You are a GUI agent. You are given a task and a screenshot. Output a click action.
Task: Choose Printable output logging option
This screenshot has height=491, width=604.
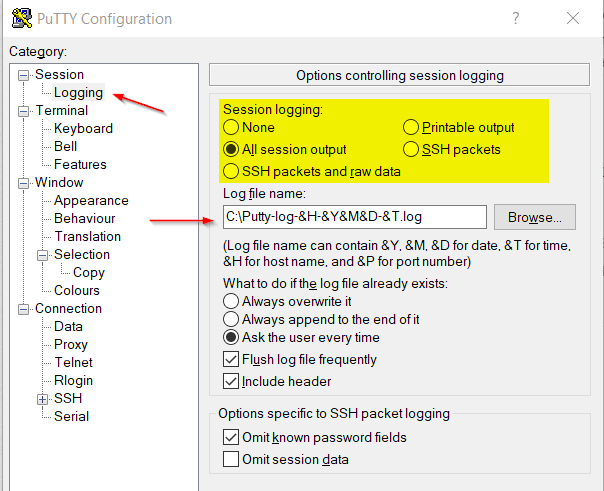point(411,128)
